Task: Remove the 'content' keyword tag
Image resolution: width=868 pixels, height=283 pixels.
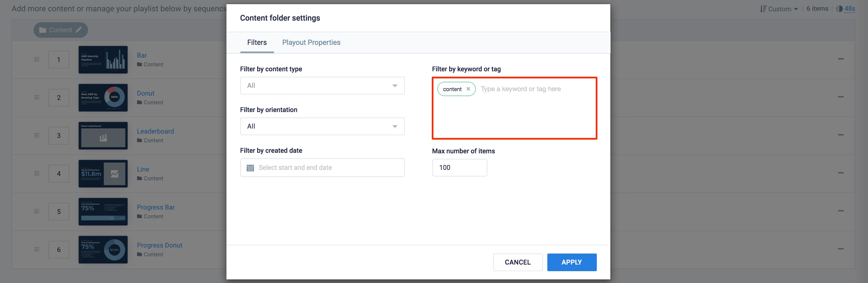Action: (x=468, y=89)
